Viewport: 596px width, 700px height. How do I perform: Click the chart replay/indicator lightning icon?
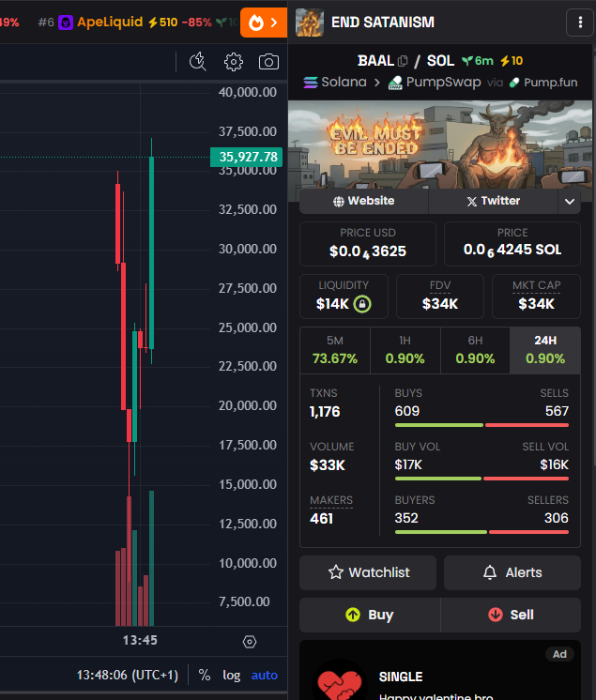[x=198, y=62]
